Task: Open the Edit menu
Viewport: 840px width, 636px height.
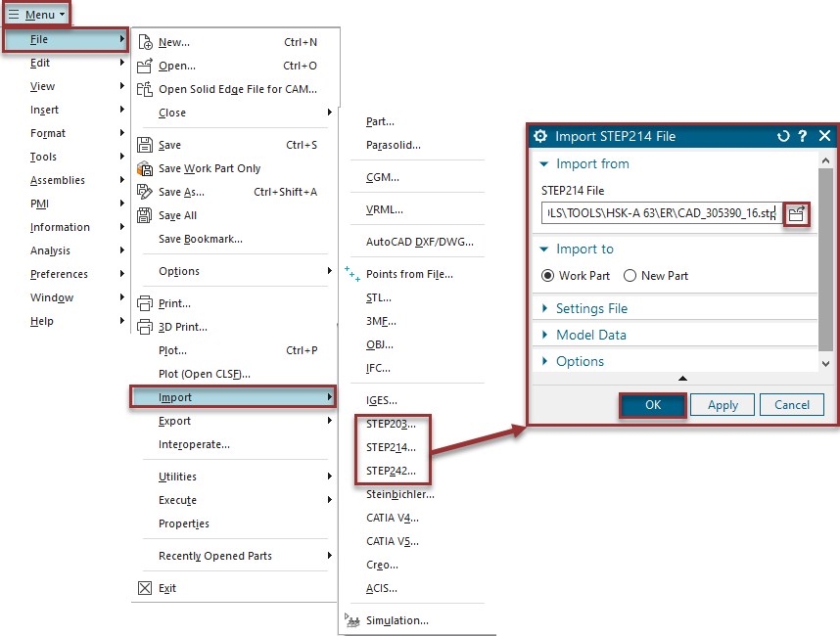Action: pyautogui.click(x=41, y=62)
